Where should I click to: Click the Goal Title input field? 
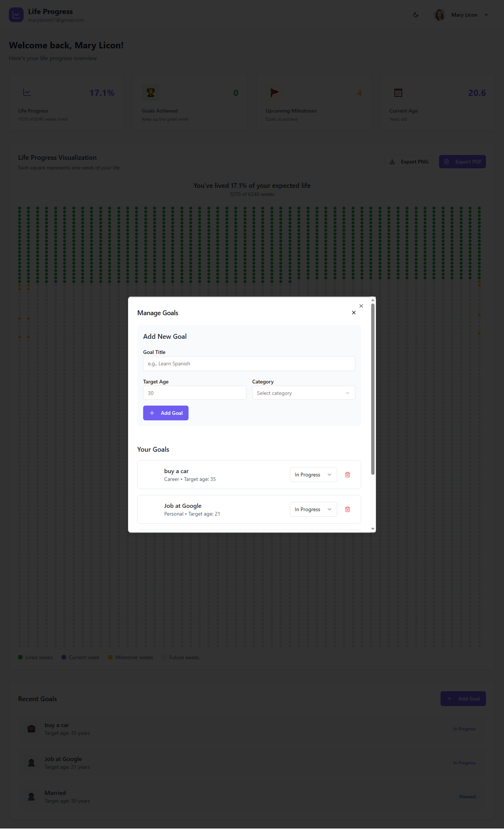tap(249, 364)
